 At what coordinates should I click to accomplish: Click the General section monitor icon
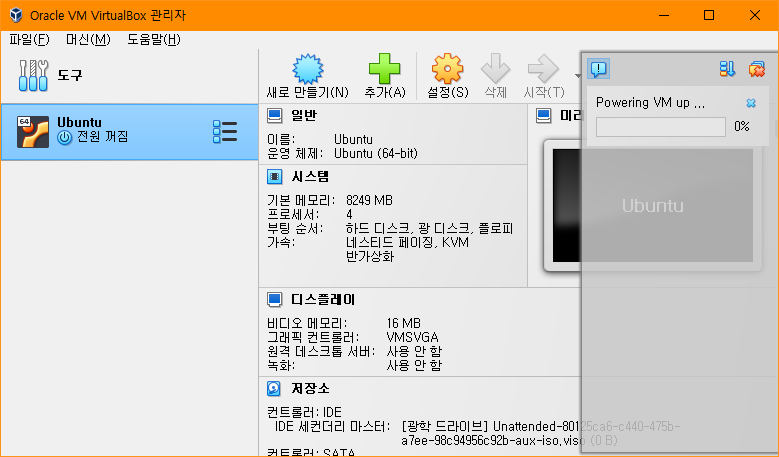[x=274, y=116]
